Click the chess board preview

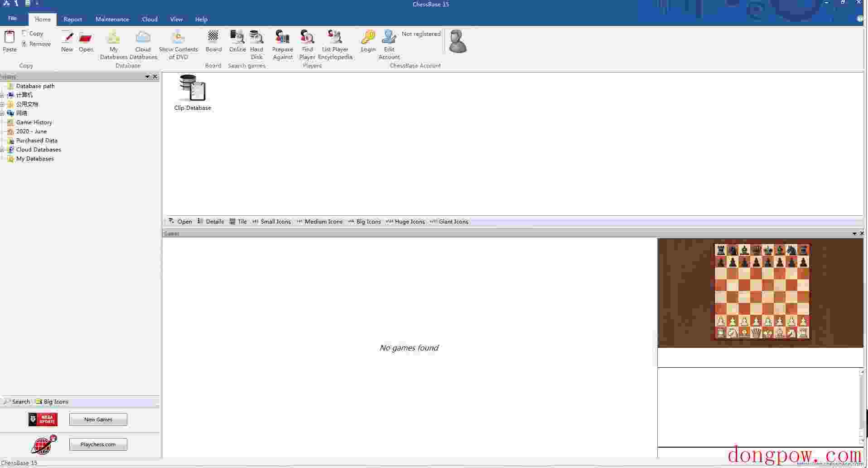click(762, 292)
